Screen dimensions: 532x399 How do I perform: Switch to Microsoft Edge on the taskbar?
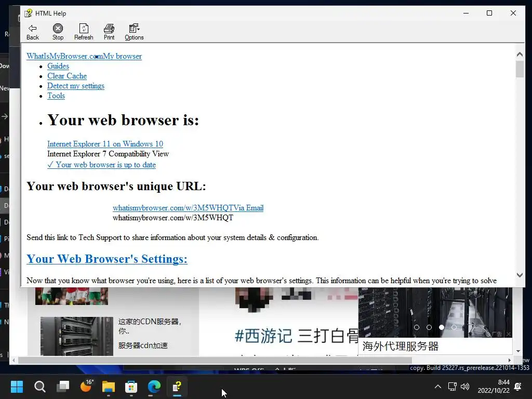point(154,387)
